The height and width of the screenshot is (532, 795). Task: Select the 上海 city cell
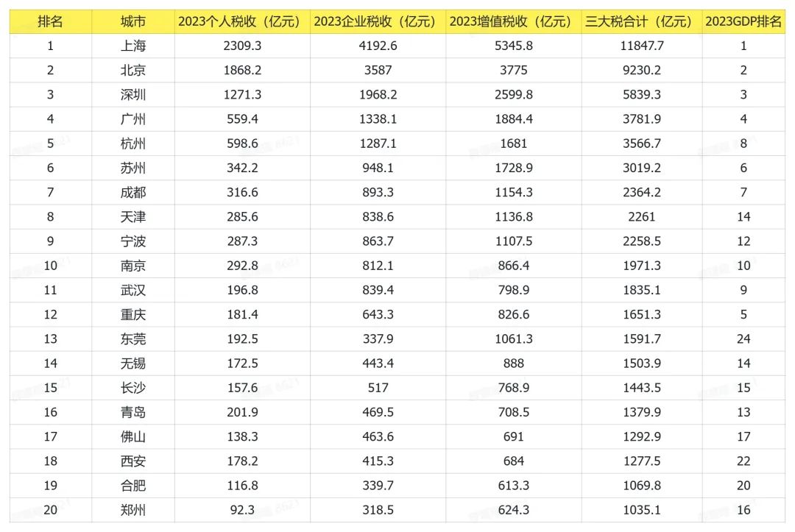(132, 46)
